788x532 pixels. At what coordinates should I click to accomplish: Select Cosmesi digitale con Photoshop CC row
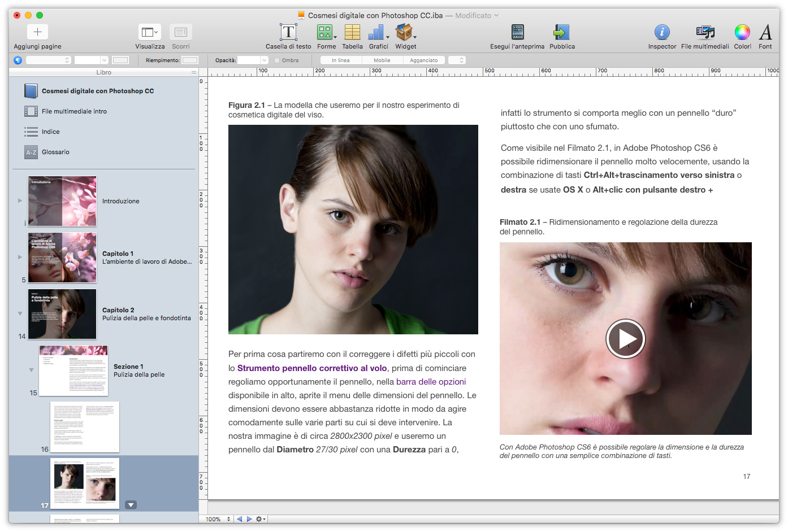[103, 91]
